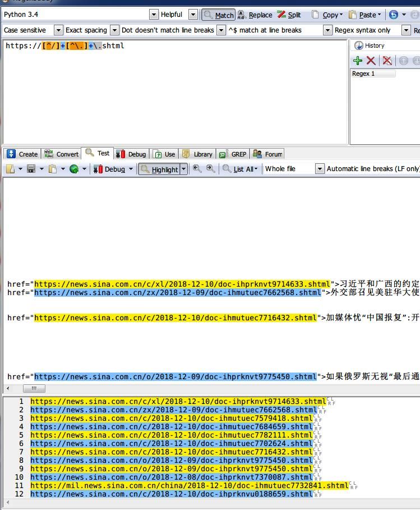This screenshot has height=510, width=420.
Task: Expand Regex syntax only dropdown
Action: pos(406,30)
